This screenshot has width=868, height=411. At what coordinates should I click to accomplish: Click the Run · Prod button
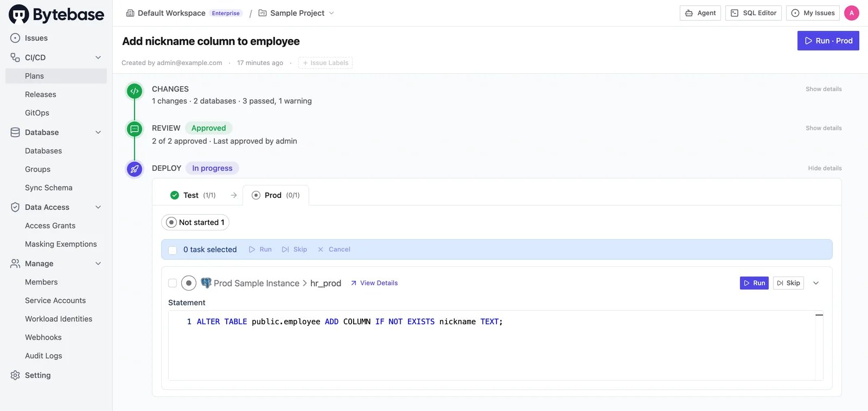(x=828, y=41)
